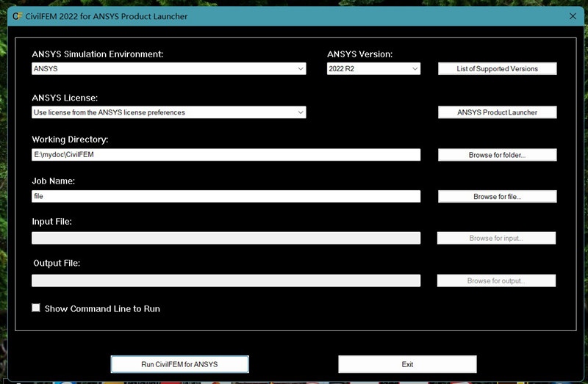Click the Browse for input button
The image size is (588, 384).
497,238
